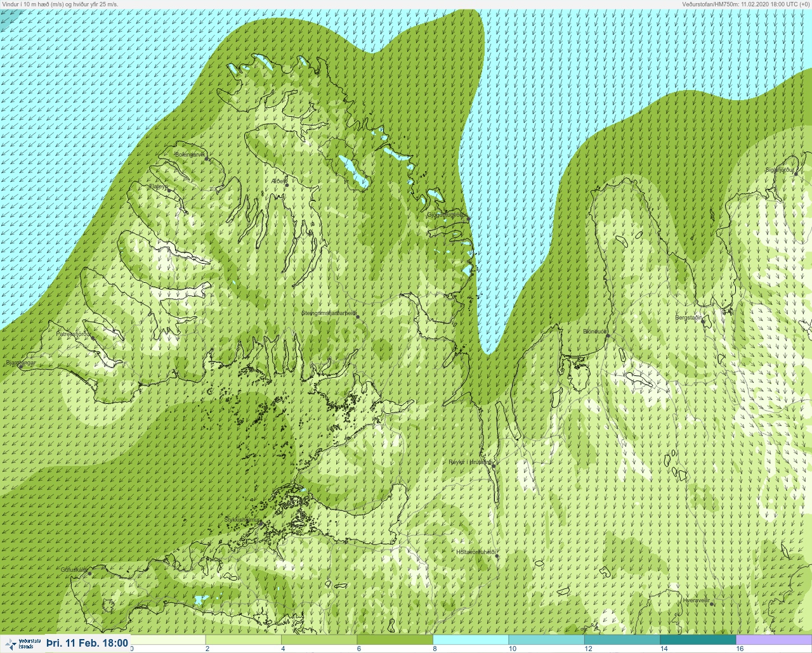Click the Bjargtangar station dot

[x=20, y=366]
